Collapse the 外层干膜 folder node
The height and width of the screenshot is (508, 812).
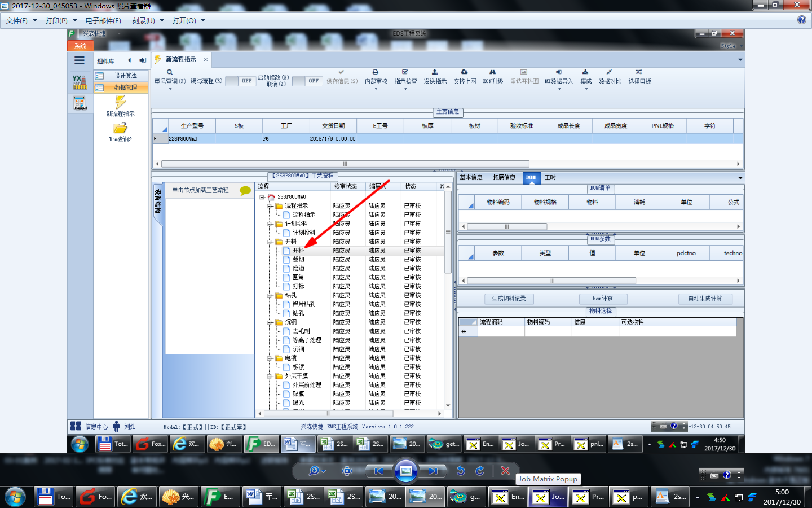click(x=270, y=376)
